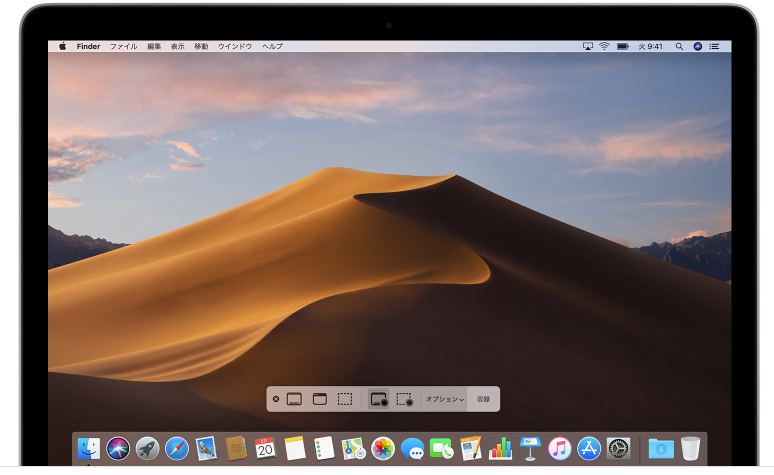This screenshot has width=774, height=475.
Task: Click the 収録 record button
Action: [483, 399]
